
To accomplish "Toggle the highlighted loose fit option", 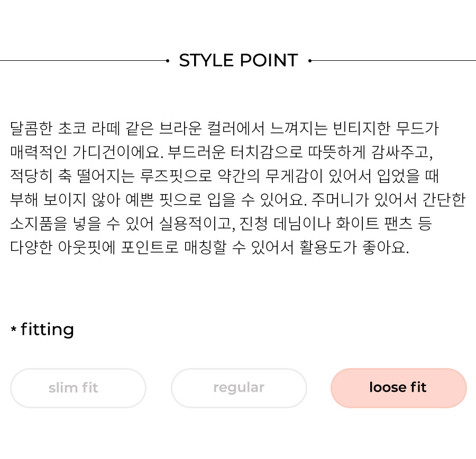I will click(x=399, y=388).
